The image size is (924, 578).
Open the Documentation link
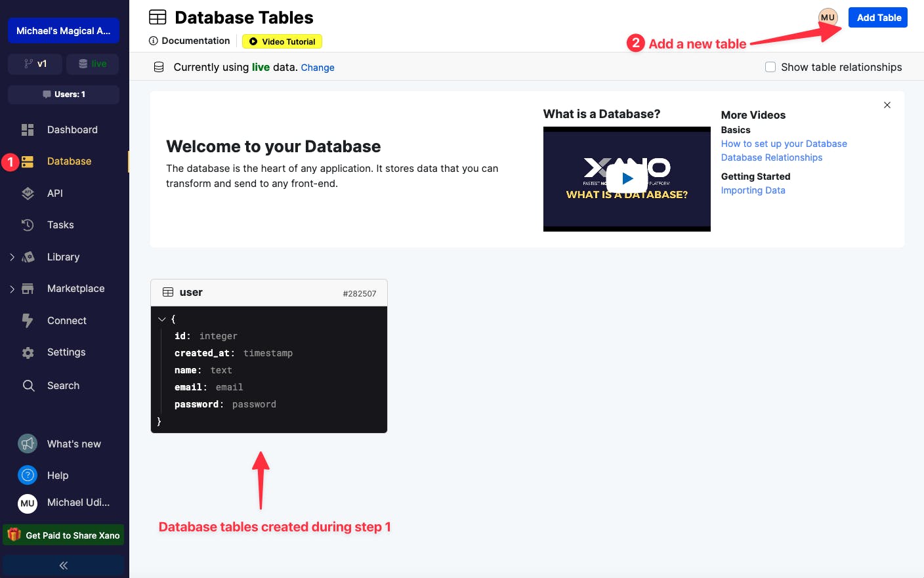pyautogui.click(x=196, y=41)
